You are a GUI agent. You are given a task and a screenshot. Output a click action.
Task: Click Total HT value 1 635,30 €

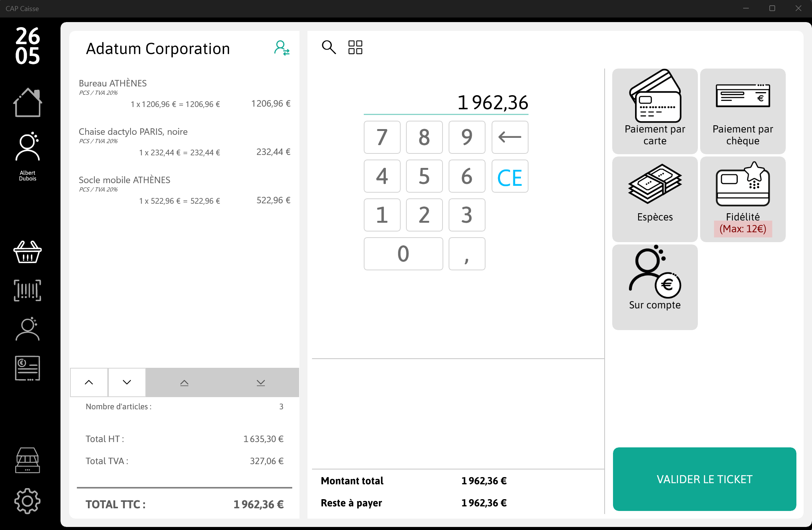(264, 439)
